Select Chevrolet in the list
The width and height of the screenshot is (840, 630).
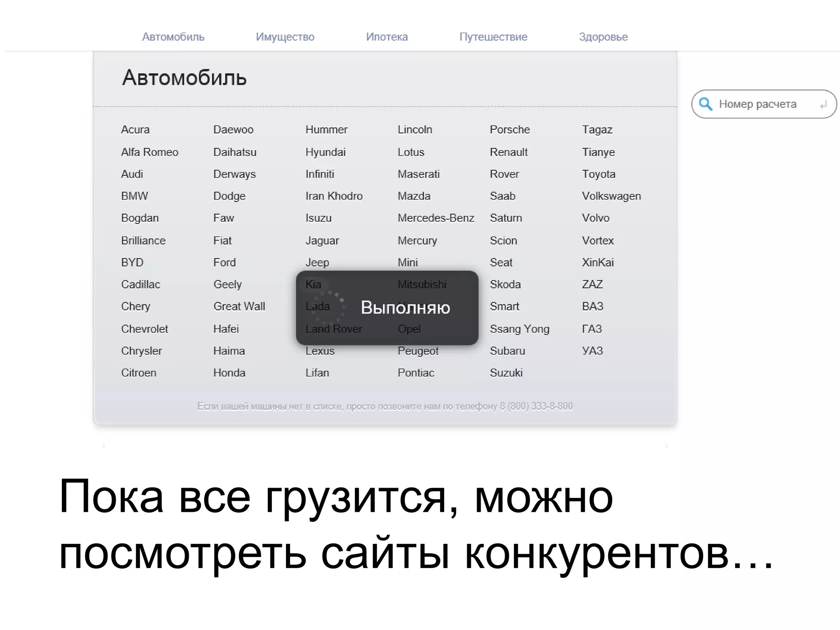click(x=144, y=329)
